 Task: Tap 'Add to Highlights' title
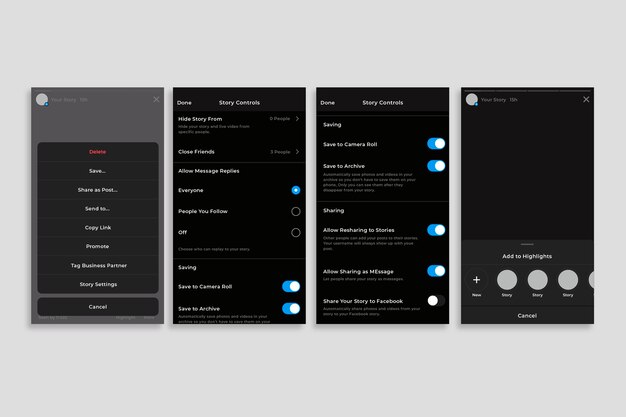tap(527, 256)
